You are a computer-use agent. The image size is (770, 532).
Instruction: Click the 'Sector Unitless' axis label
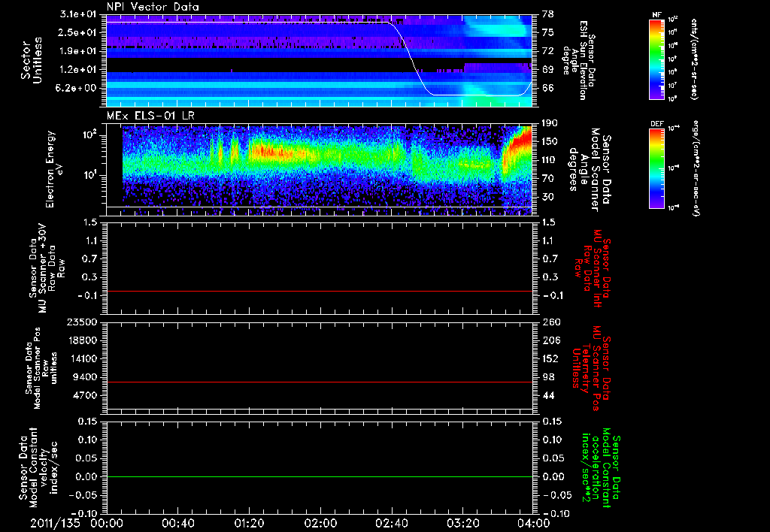point(32,60)
